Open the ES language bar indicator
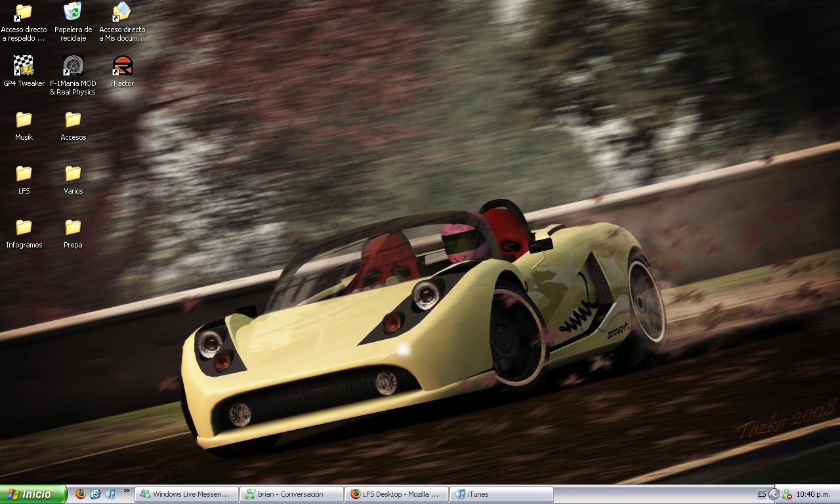This screenshot has width=840, height=504. (x=762, y=494)
